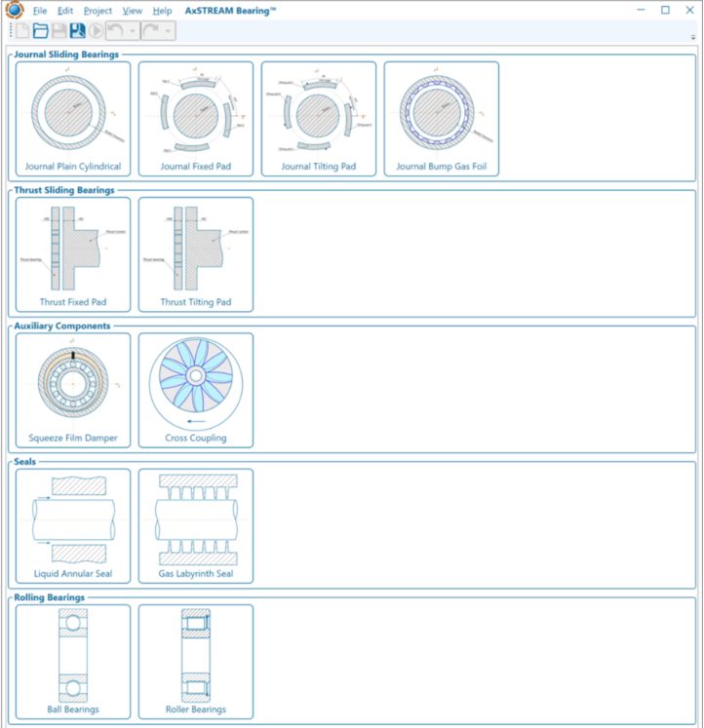Choose the Thrust Tilting Pad bearing
Viewport: 704px width, 728px height.
pos(196,254)
